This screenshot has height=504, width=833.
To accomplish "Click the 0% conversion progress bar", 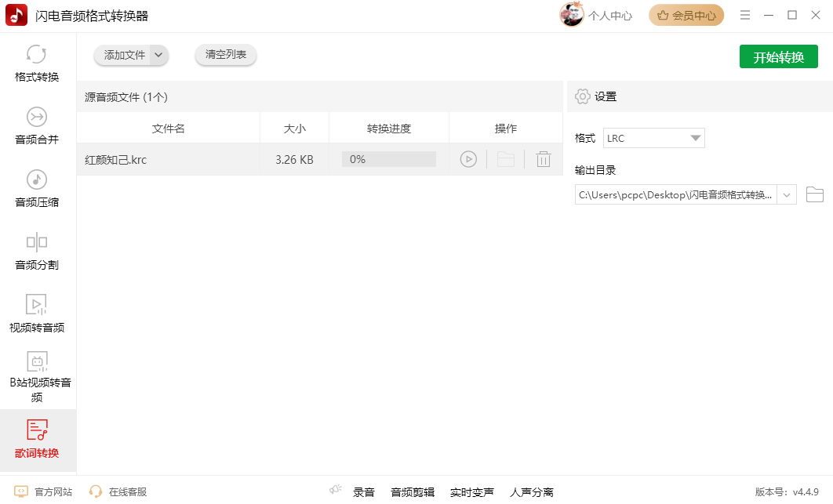I will tap(388, 158).
